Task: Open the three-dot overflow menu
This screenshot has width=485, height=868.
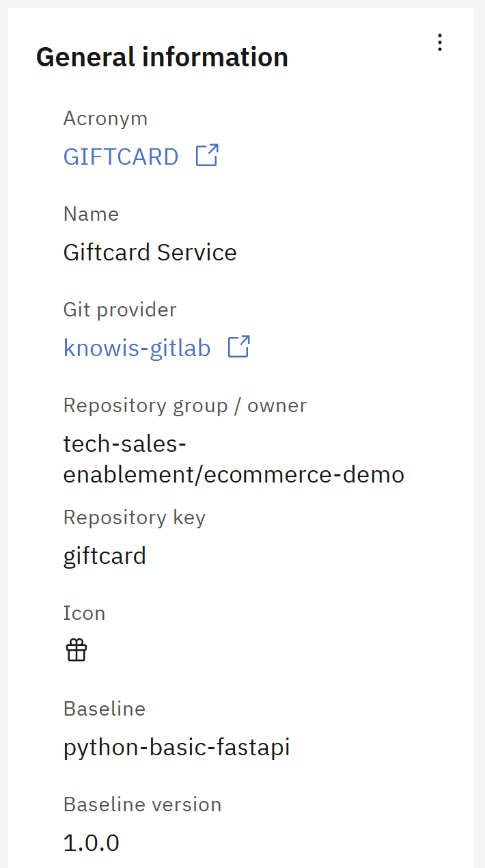Action: pyautogui.click(x=440, y=42)
